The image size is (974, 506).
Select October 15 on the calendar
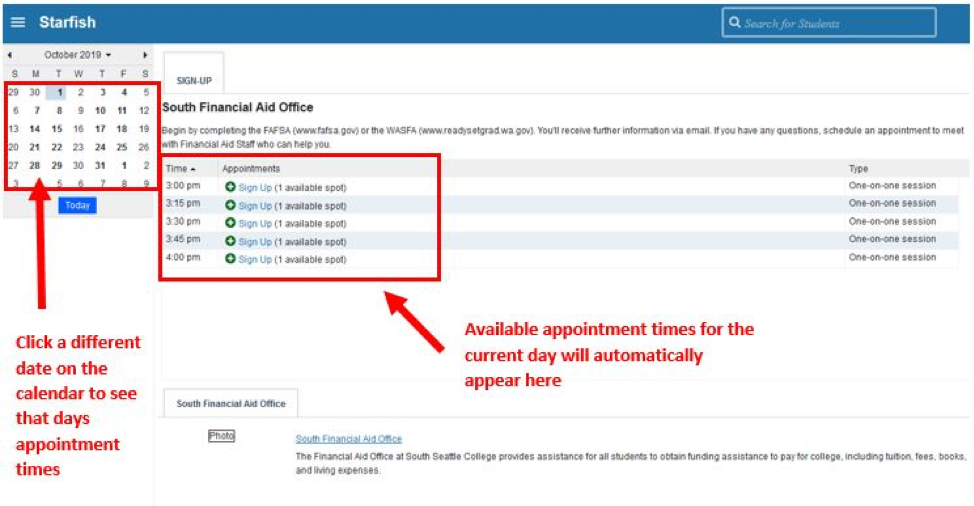57,129
